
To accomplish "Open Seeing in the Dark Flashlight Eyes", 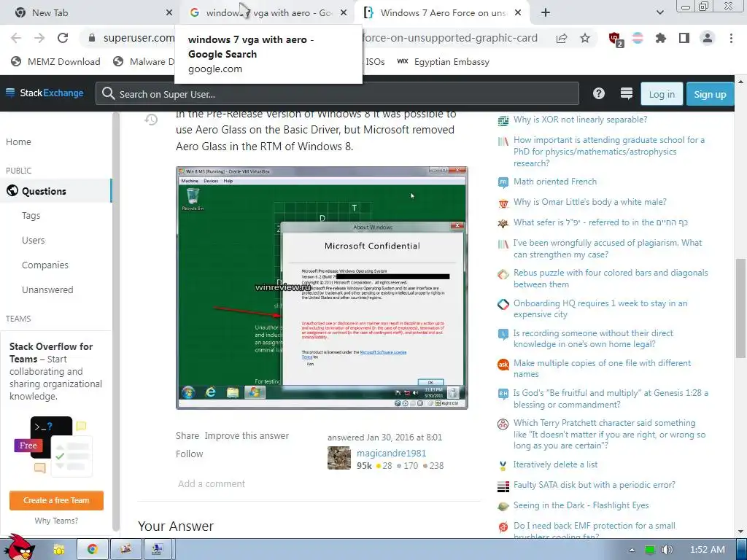I will point(581,505).
